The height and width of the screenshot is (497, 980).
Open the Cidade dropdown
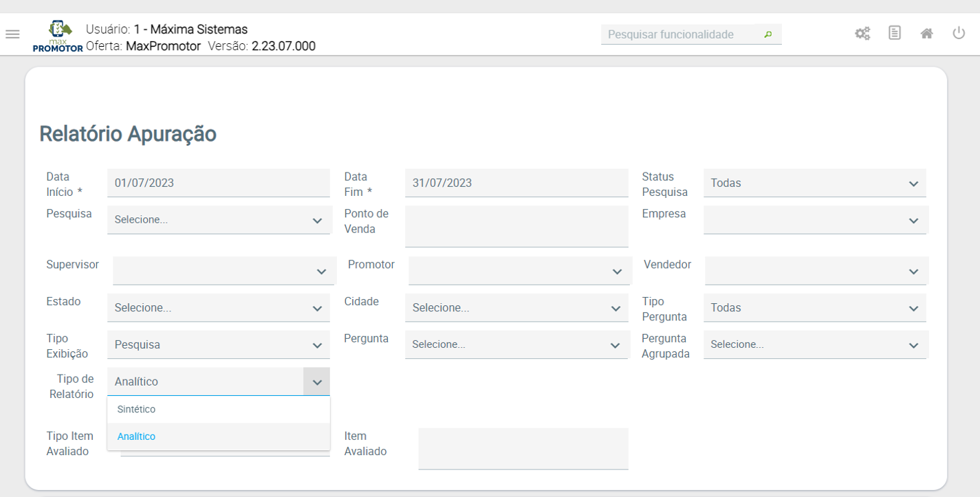pos(516,308)
